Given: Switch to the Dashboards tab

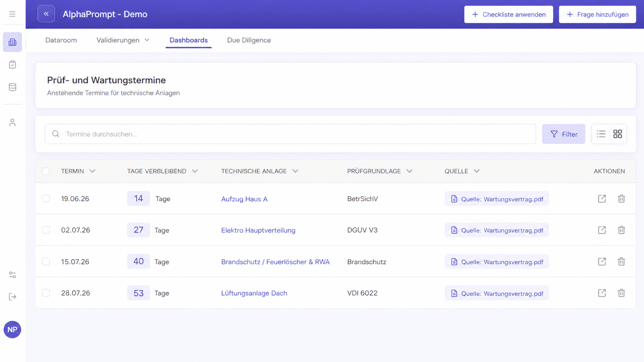Looking at the screenshot, I should tap(189, 40).
